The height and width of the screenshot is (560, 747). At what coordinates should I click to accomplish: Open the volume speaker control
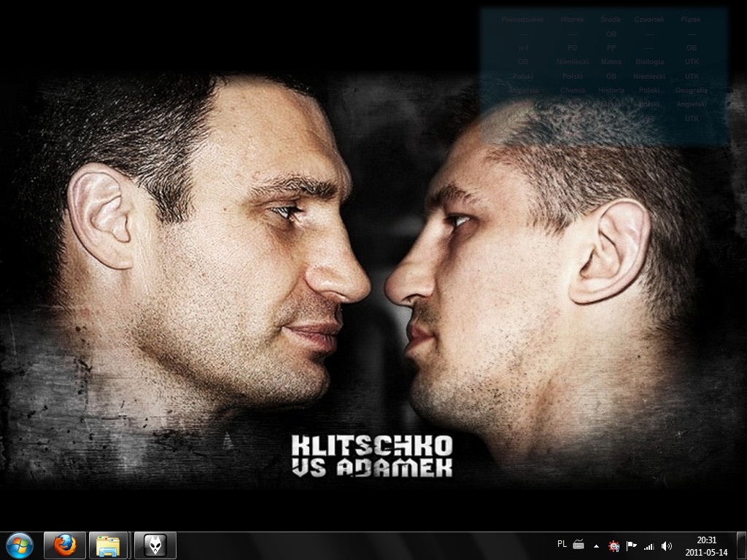(666, 545)
